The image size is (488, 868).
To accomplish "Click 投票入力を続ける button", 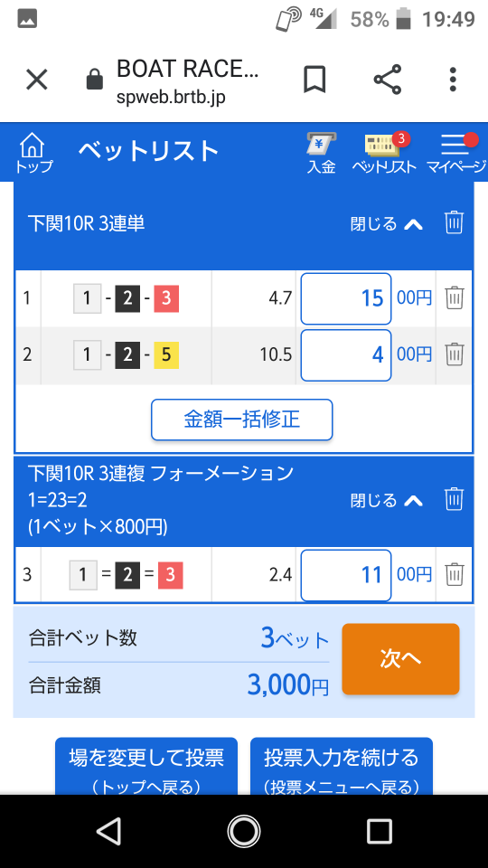I will click(x=342, y=767).
